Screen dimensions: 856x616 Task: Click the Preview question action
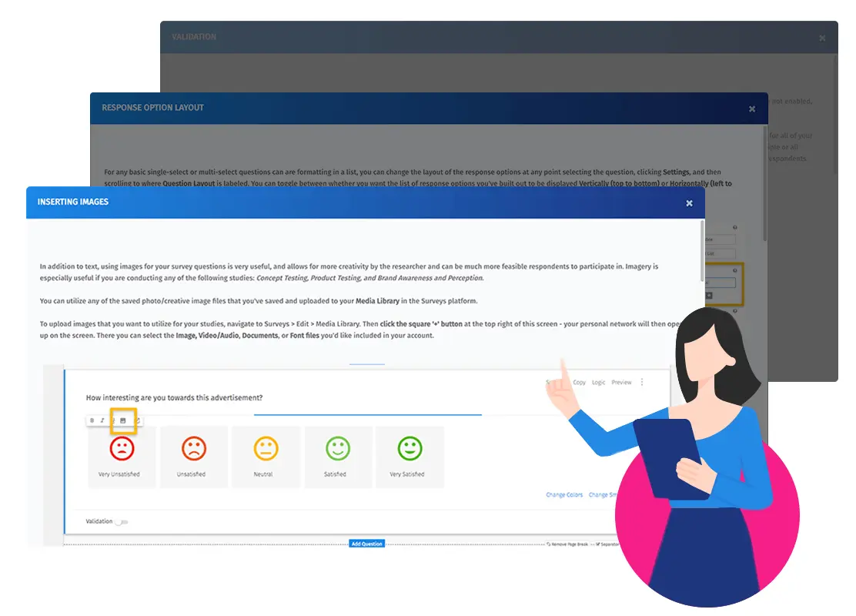[621, 382]
